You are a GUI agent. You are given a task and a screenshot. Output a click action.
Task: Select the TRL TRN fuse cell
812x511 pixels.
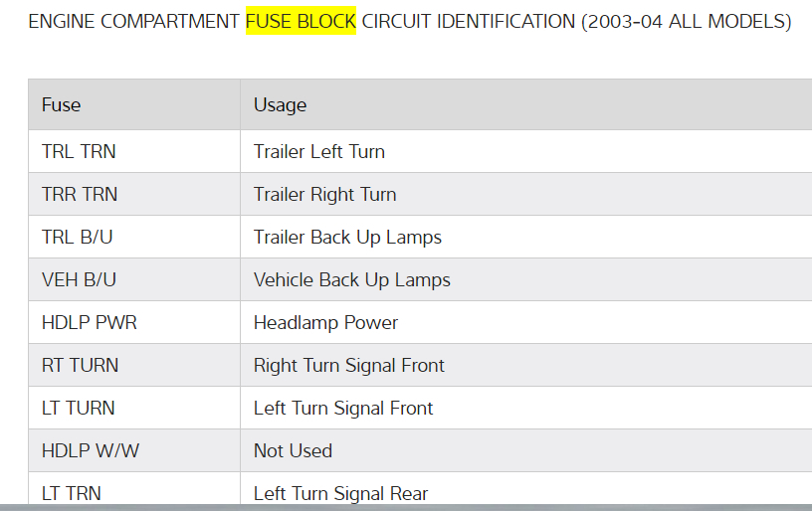[x=79, y=151]
